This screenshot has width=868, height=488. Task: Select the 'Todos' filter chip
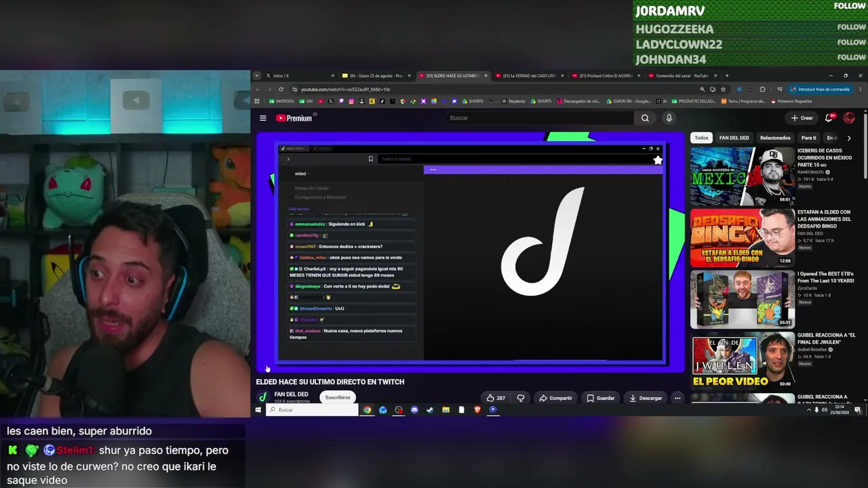click(701, 138)
